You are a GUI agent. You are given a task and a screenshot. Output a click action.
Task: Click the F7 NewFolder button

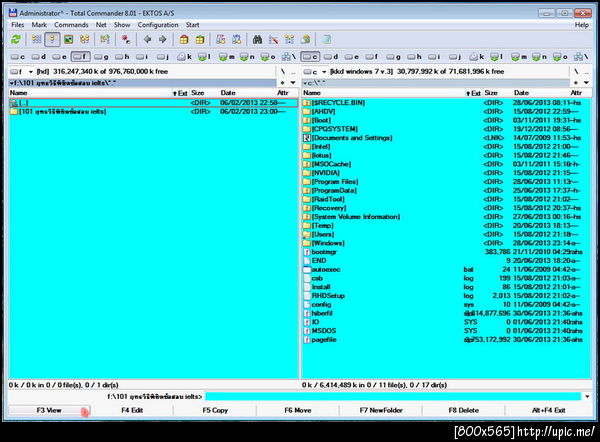coord(381,410)
